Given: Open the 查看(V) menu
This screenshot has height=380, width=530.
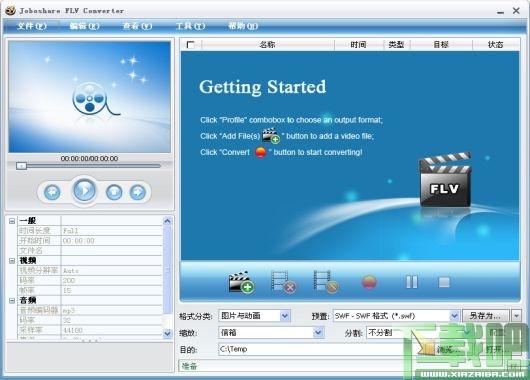Looking at the screenshot, I should 137,26.
